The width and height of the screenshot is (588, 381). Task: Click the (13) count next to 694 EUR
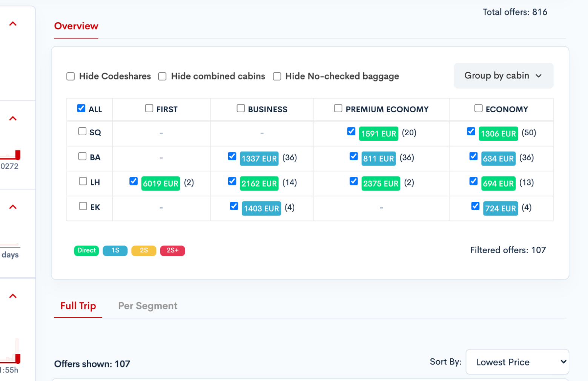527,183
